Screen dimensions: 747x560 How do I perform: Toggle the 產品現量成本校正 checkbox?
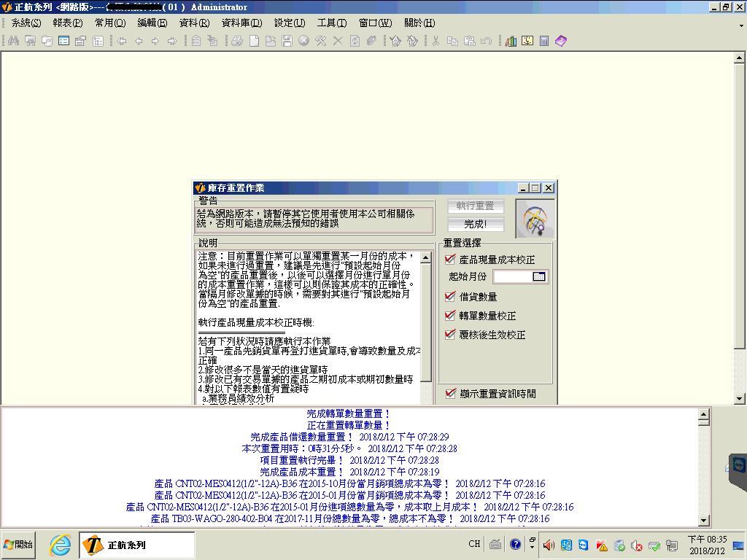coord(450,260)
